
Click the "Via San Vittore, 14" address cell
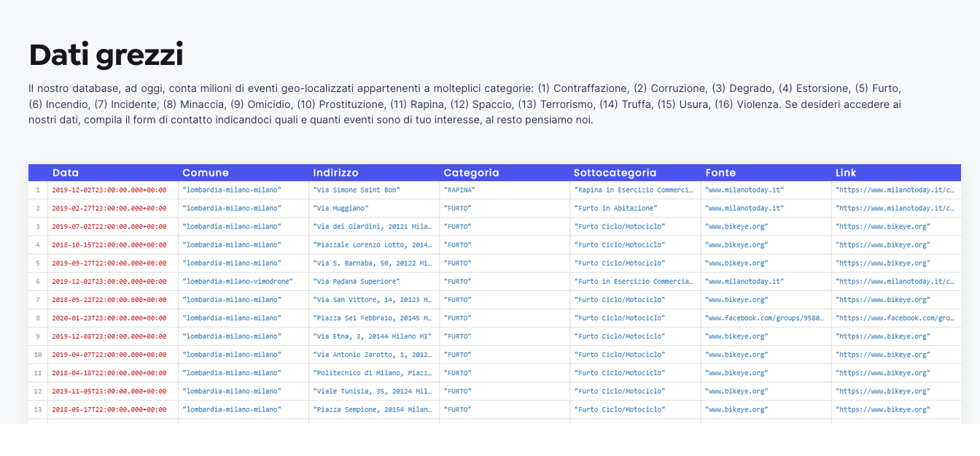point(374,300)
